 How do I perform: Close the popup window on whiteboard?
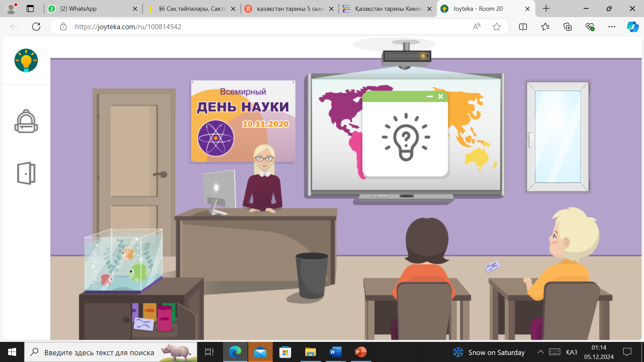coord(441,97)
